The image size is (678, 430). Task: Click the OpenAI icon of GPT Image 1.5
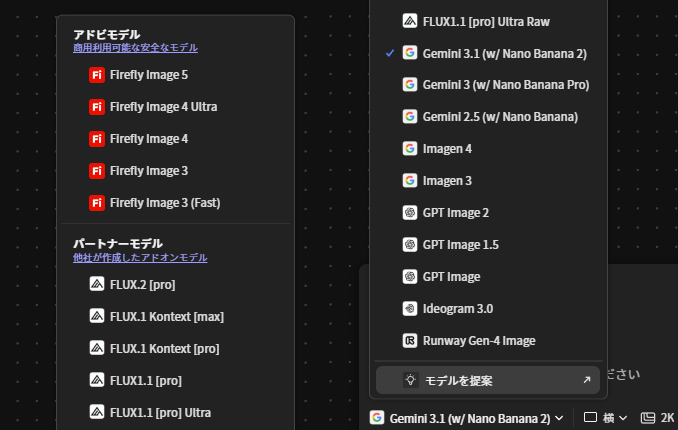point(410,244)
